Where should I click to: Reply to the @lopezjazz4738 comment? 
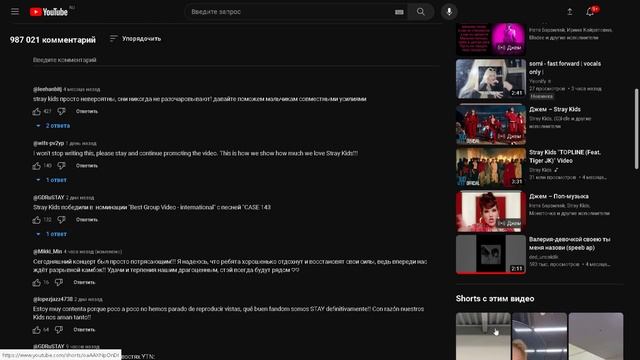pyautogui.click(x=84, y=330)
